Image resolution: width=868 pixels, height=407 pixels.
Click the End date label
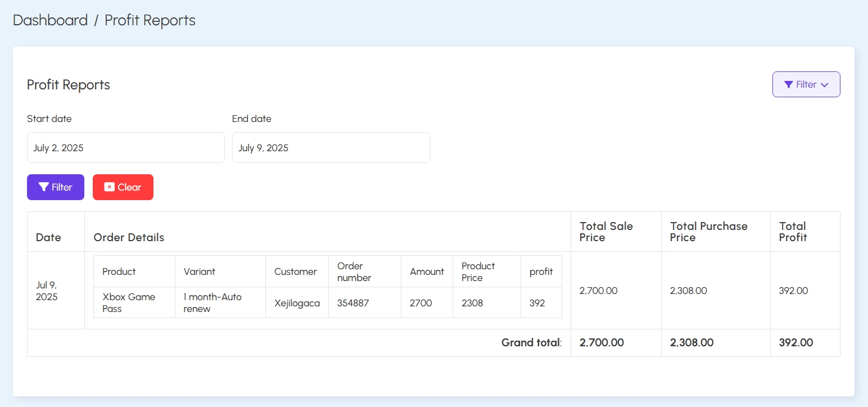(x=252, y=119)
